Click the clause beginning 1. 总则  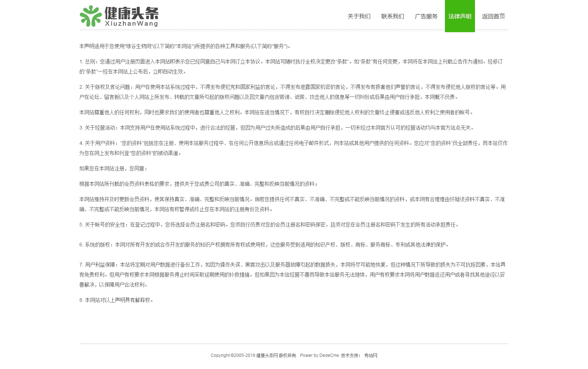point(291,67)
